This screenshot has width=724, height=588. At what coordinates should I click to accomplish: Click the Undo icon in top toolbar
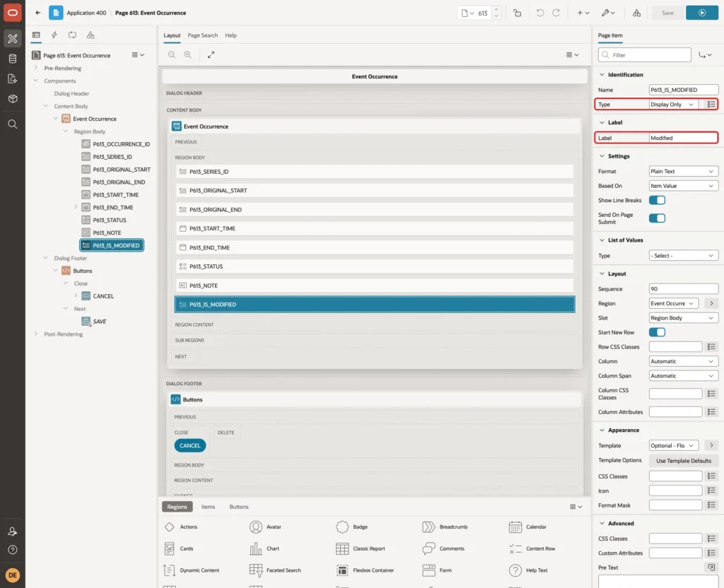[x=539, y=13]
